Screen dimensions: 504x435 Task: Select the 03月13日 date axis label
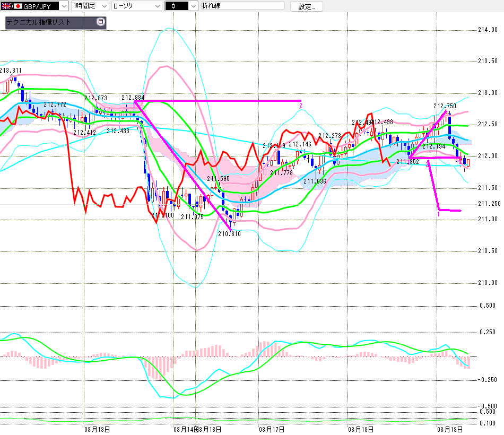point(97,429)
